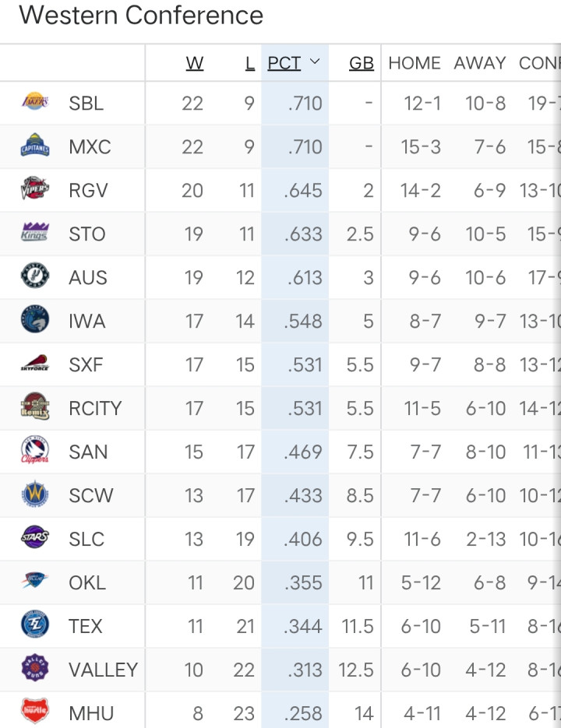Screen dimensions: 561x728
Task: Open the RCITY team link
Action: coord(94,408)
